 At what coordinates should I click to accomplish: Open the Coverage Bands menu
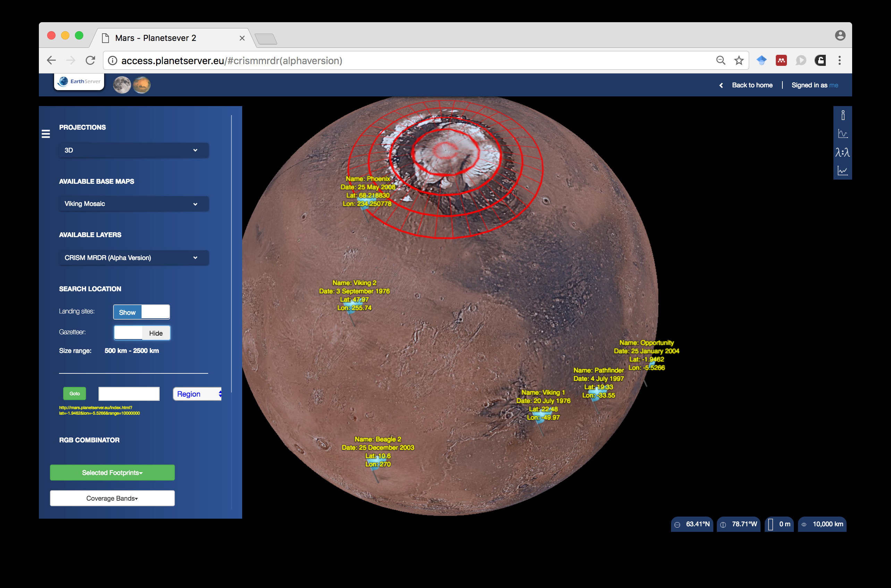112,498
